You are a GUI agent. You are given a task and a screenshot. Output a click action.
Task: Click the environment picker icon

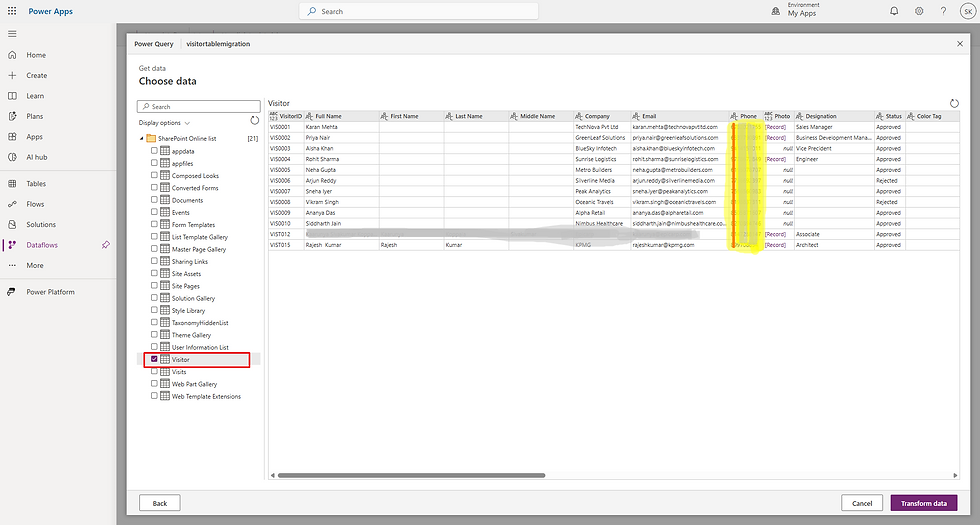click(776, 11)
